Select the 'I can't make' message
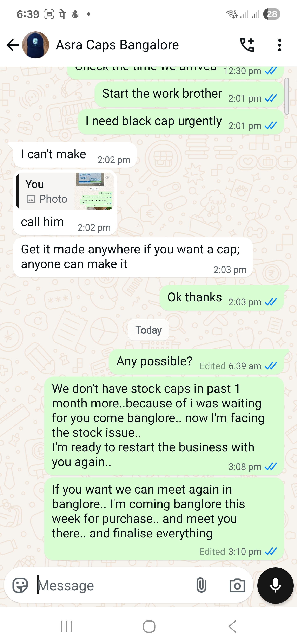This screenshot has width=297, height=644. coord(75,155)
